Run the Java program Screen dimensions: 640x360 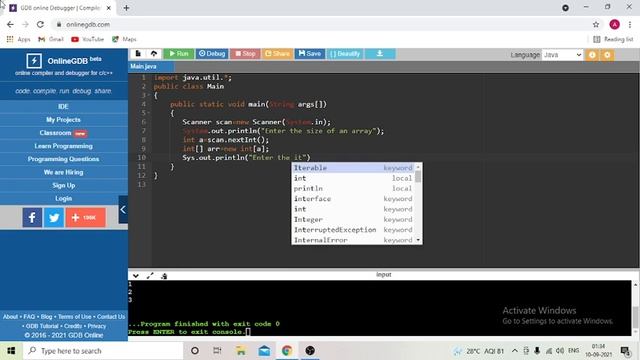179,53
